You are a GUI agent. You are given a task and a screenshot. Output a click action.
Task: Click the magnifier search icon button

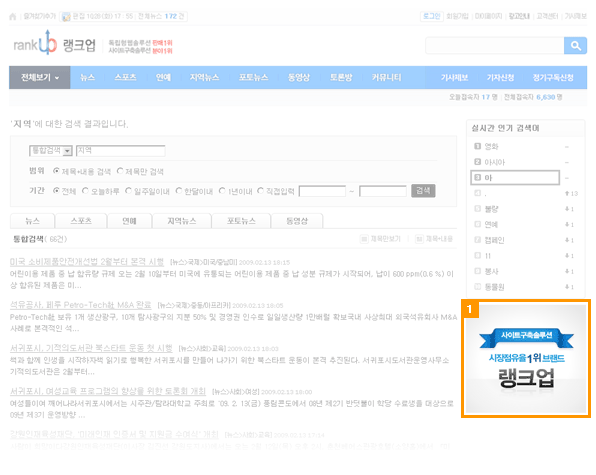575,46
